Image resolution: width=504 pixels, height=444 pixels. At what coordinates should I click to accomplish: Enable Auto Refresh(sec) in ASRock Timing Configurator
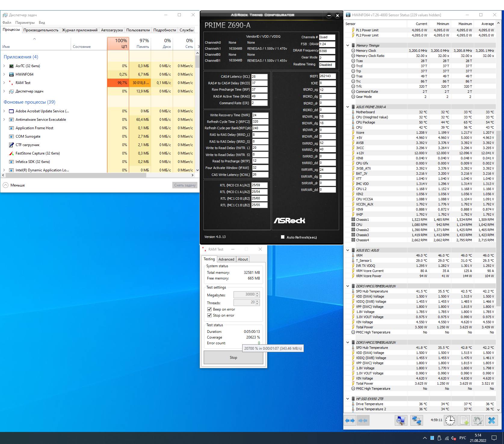coord(283,237)
